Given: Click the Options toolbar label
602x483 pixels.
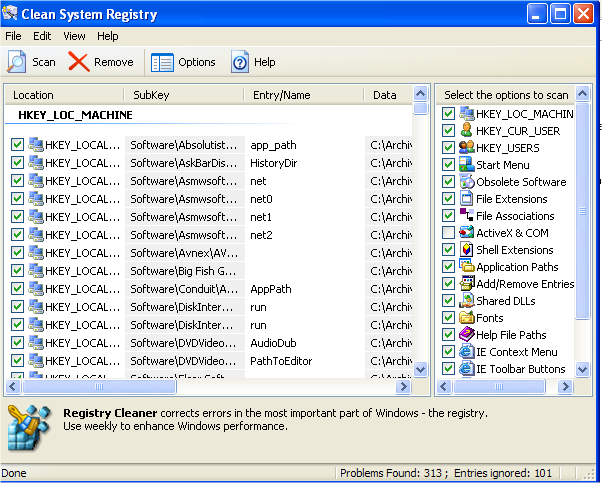Looking at the screenshot, I should coord(197,62).
